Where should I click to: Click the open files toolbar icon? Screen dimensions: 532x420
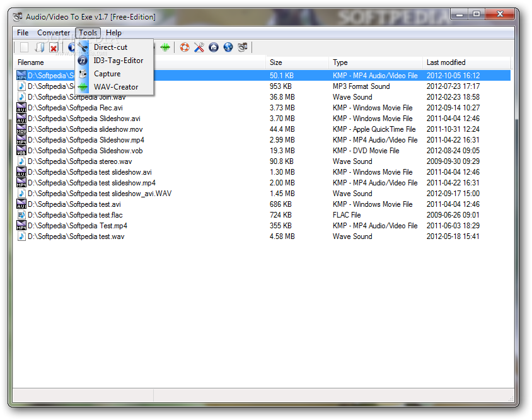click(x=39, y=47)
